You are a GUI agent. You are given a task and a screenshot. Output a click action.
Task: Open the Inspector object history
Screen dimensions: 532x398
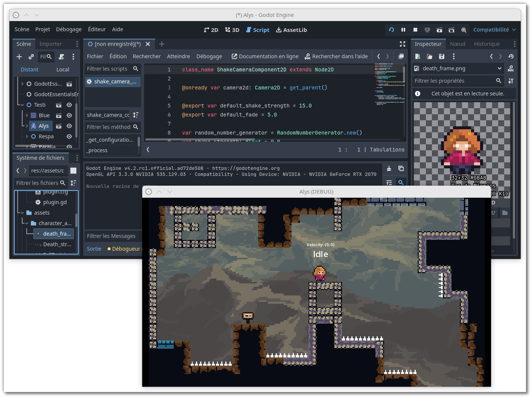click(x=511, y=56)
